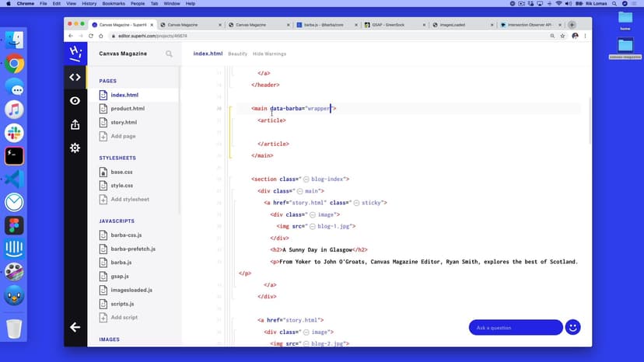Expand collapsed class pill on sticky link
Viewport: 644px width, 362px height.
355,203
